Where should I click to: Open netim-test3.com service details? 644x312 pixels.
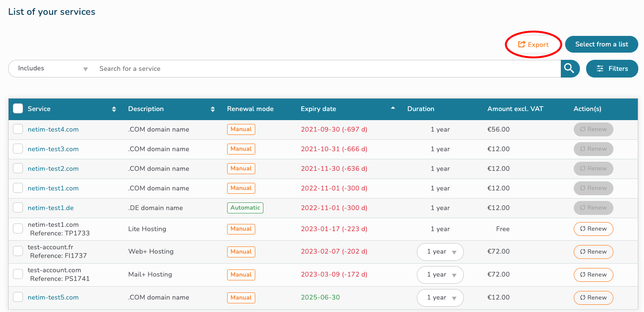pyautogui.click(x=53, y=149)
